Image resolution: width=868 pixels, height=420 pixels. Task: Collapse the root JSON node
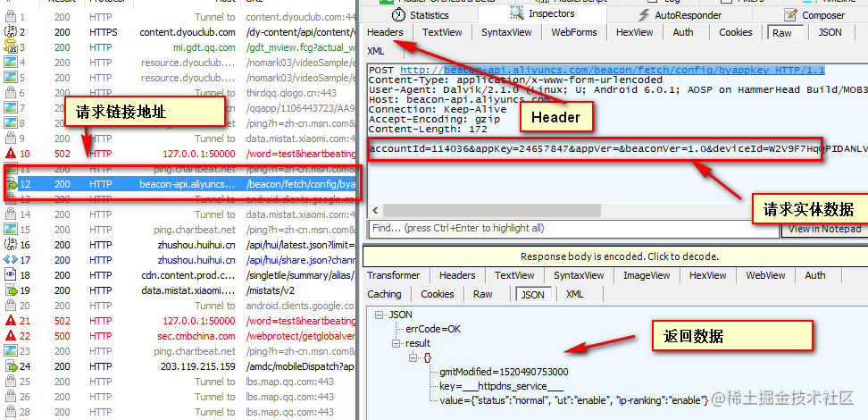[380, 315]
